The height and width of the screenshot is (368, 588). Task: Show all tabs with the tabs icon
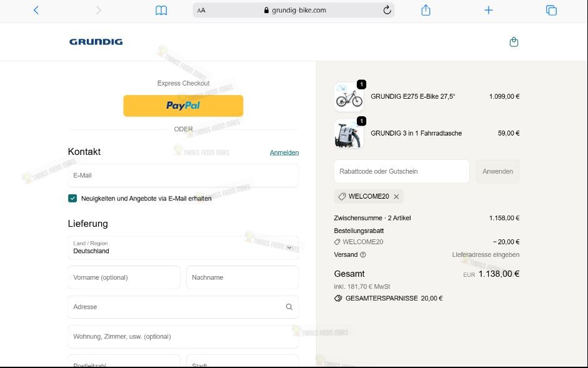551,10
